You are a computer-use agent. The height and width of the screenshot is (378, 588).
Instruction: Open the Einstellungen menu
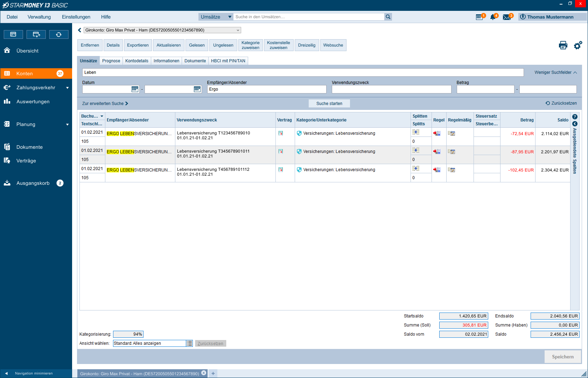[x=76, y=17]
